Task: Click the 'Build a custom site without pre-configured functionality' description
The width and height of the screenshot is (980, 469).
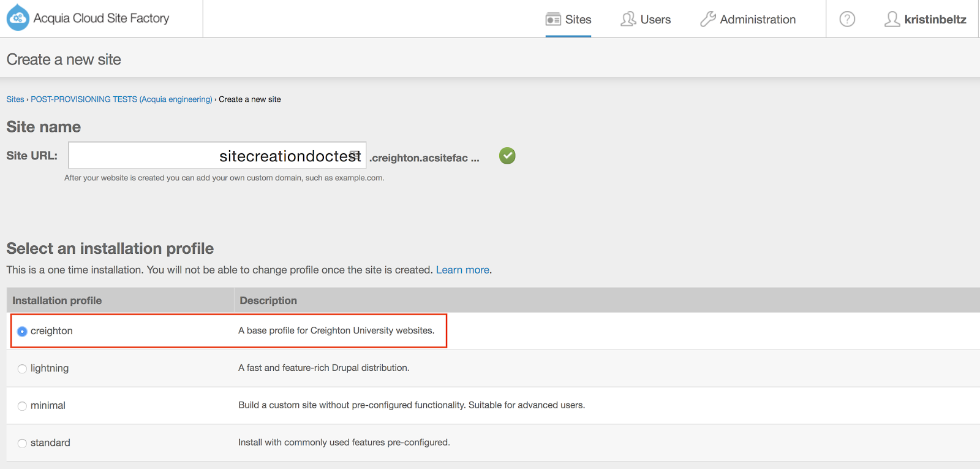Action: click(x=412, y=405)
